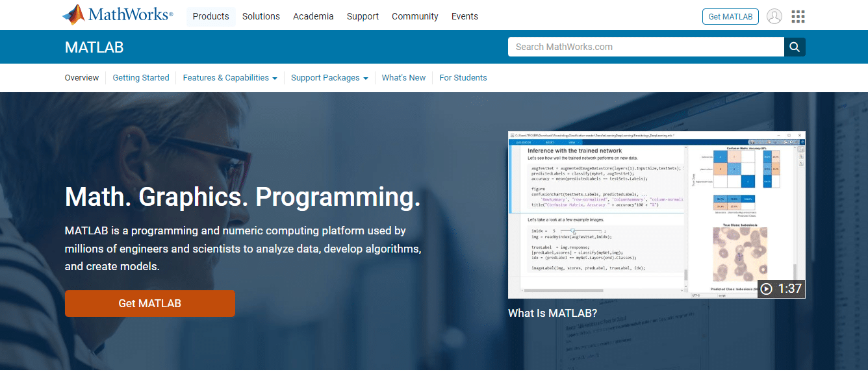Screen dimensions: 868x385
Task: Open the What's New tab
Action: pos(403,78)
